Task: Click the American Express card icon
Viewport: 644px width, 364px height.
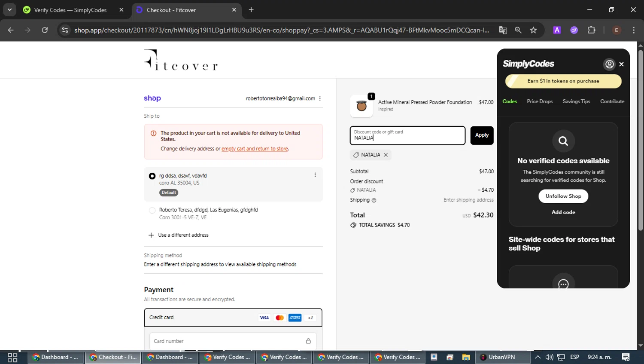Action: click(x=295, y=318)
